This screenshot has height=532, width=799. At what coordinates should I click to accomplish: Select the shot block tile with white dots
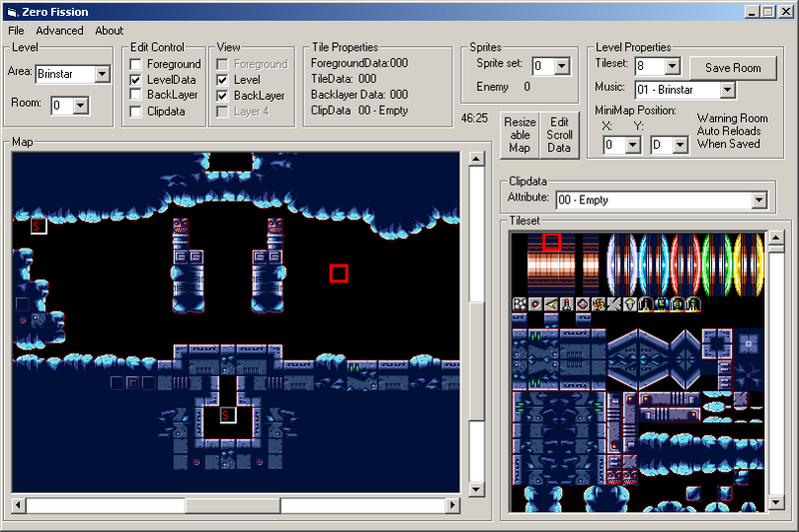(x=519, y=304)
